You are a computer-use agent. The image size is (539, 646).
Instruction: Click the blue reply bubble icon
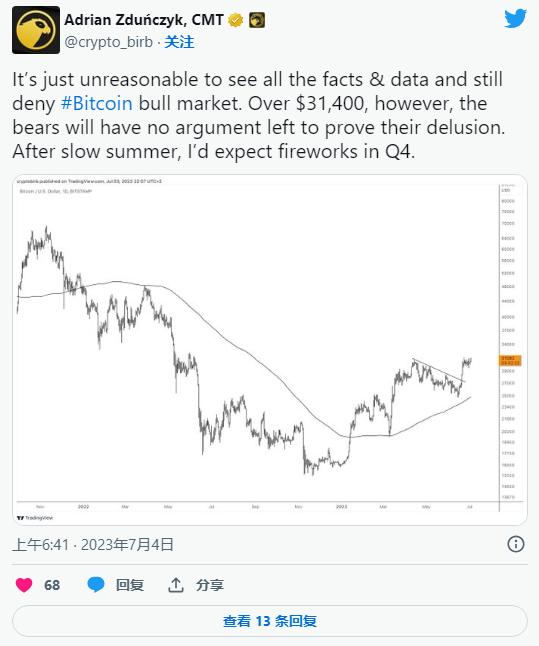[x=96, y=585]
